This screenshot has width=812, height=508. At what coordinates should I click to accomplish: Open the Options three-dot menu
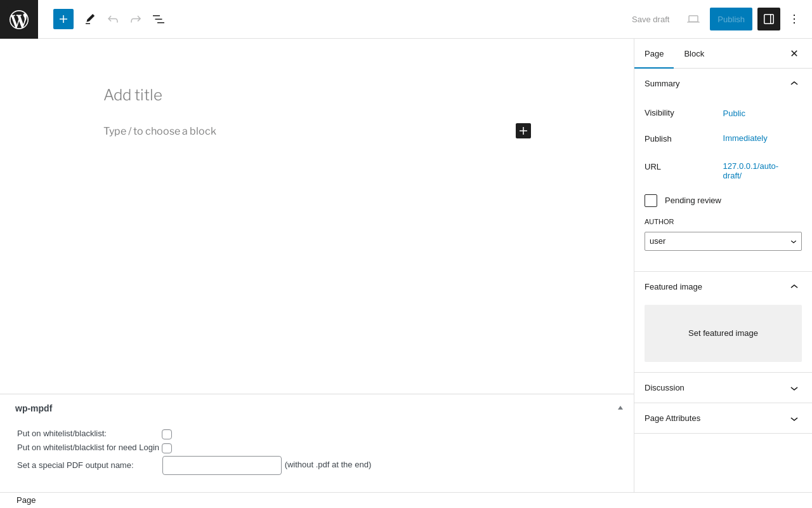794,19
